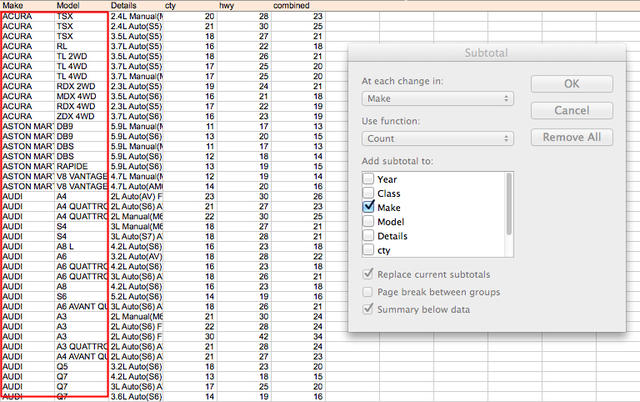The height and width of the screenshot is (402, 640).
Task: Click the Remove All button
Action: [x=571, y=137]
